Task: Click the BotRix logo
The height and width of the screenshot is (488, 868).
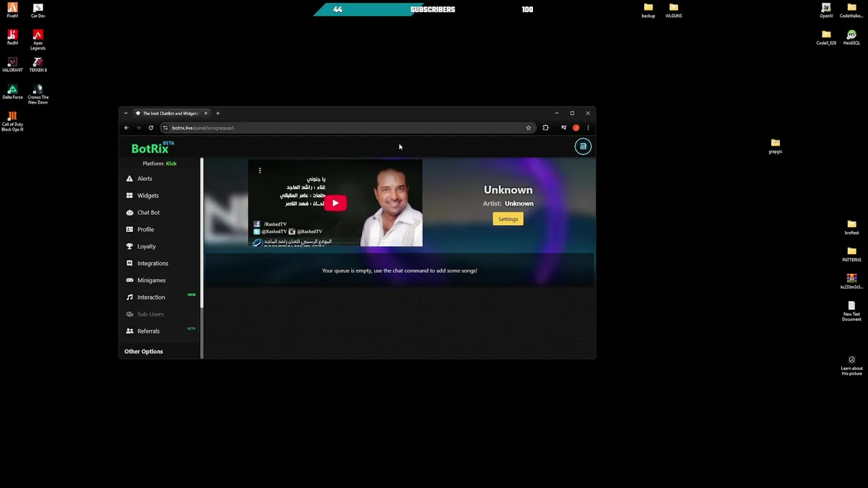Action: coord(151,148)
